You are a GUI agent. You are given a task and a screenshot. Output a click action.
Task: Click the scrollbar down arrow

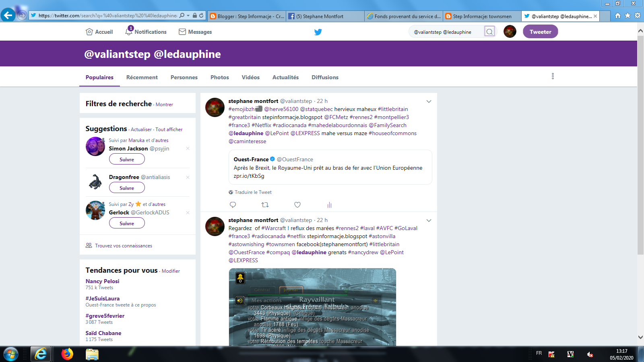coord(640,337)
